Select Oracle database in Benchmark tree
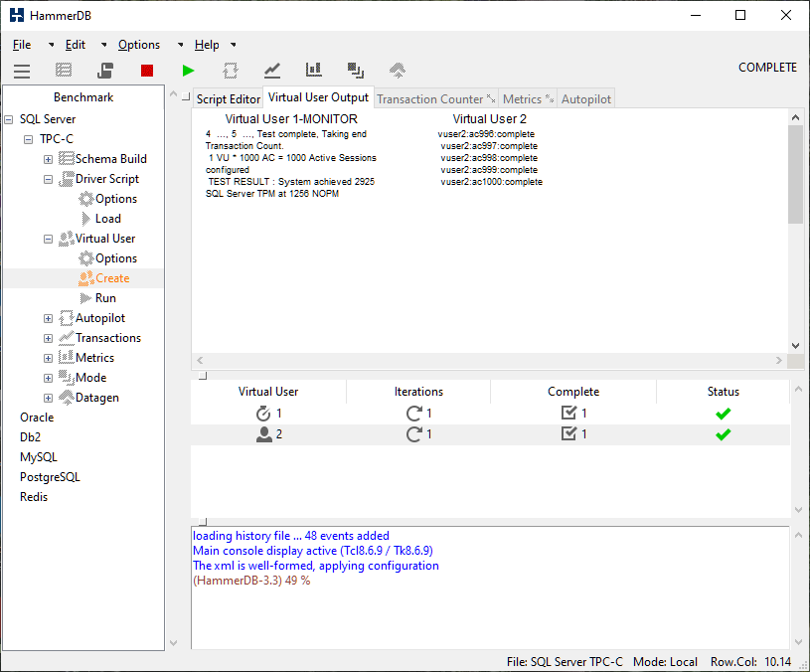The width and height of the screenshot is (810, 672). point(37,418)
